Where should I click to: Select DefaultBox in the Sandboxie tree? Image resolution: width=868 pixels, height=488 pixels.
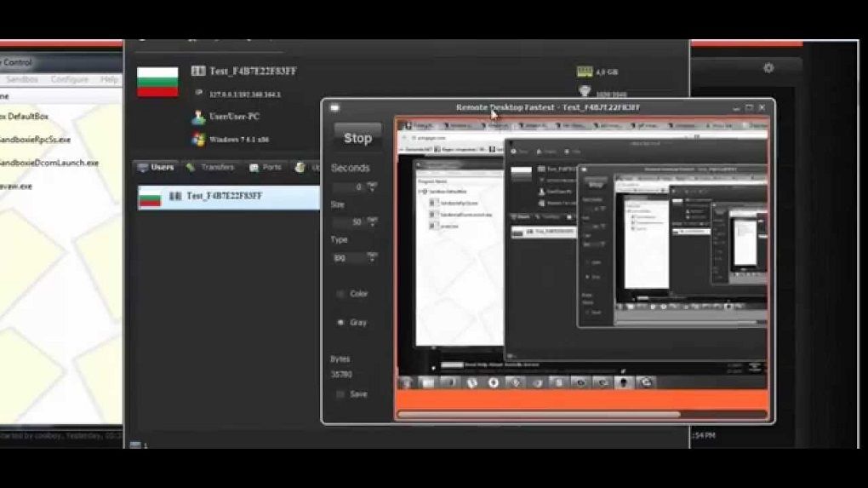[x=25, y=117]
